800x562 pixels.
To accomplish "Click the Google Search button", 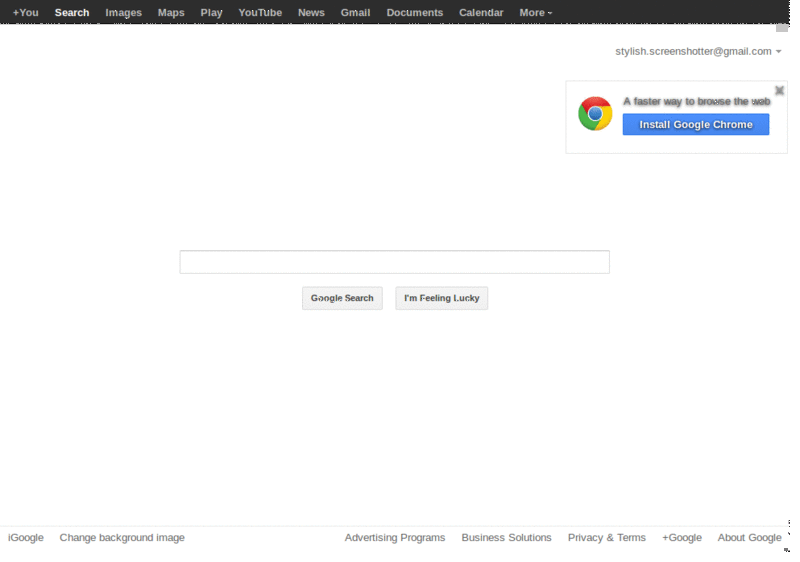I will [342, 298].
